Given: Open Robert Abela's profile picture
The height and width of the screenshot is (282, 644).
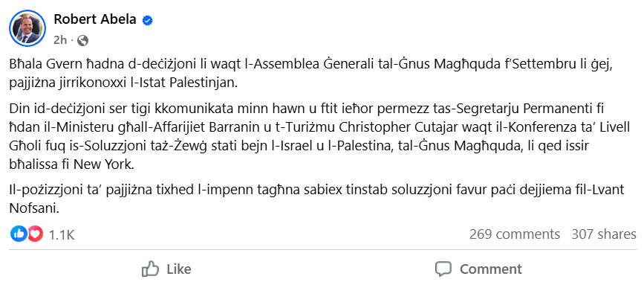Looking at the screenshot, I should [x=27, y=28].
